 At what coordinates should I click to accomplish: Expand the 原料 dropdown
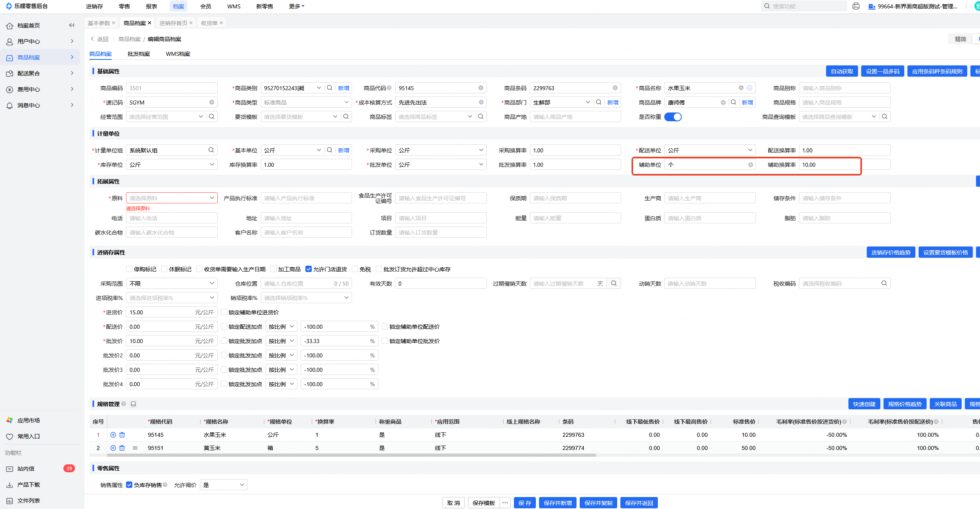212,198
